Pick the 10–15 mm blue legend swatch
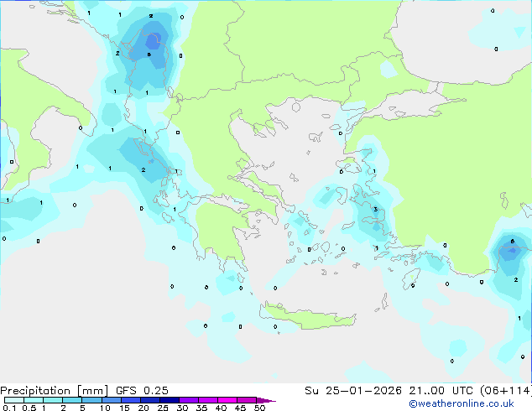 pos(112,400)
